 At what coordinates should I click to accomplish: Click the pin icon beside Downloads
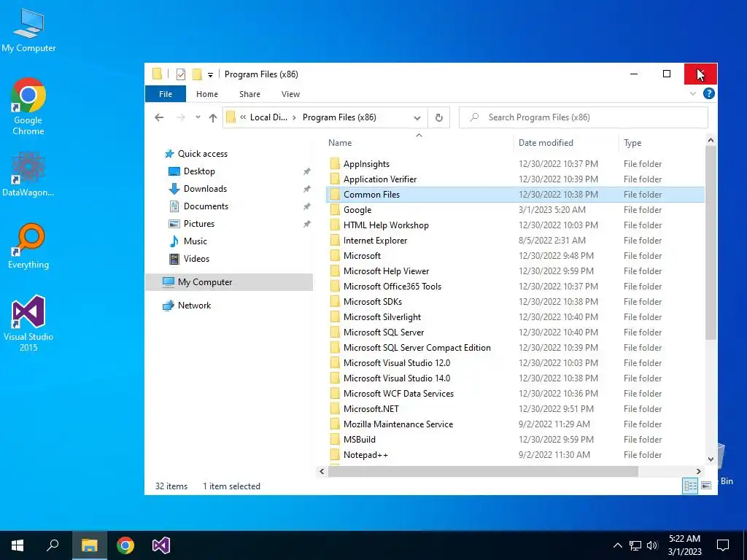[x=307, y=189]
